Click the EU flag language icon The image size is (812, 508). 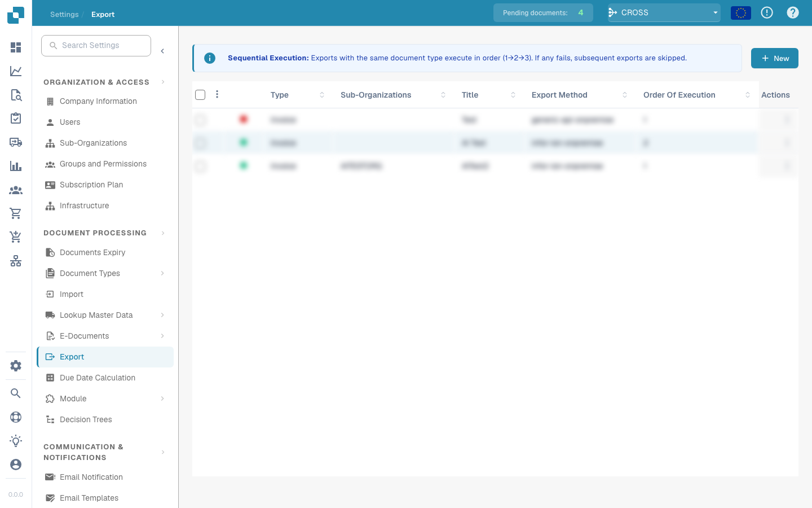click(741, 12)
